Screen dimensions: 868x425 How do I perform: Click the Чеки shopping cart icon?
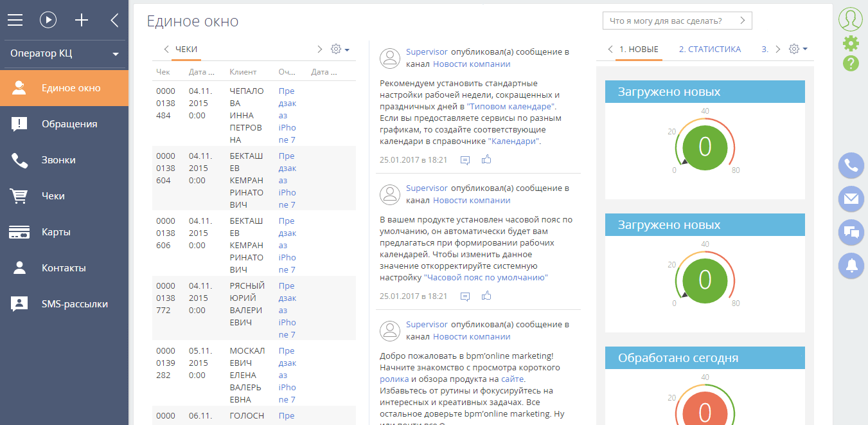pyautogui.click(x=19, y=196)
